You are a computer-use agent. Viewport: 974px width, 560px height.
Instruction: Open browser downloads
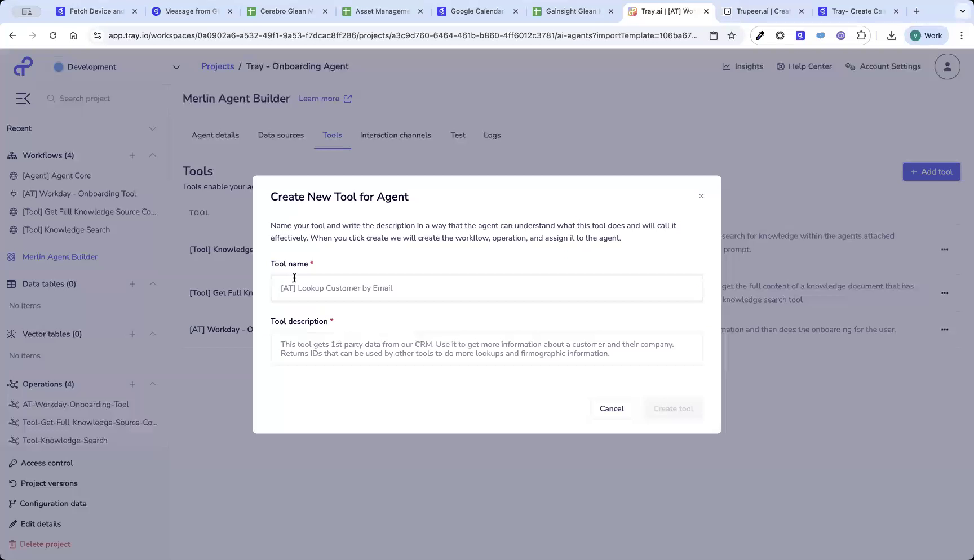point(892,35)
